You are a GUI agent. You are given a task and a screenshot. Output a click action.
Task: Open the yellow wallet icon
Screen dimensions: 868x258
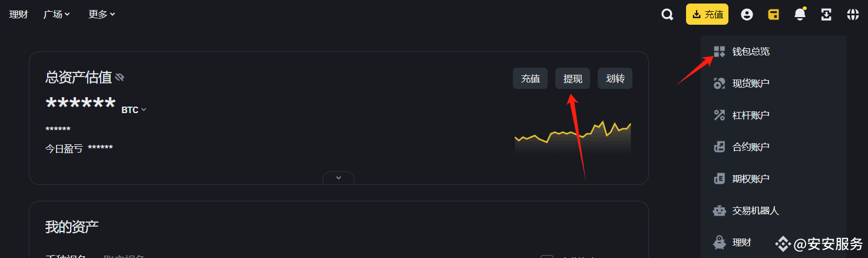(773, 15)
